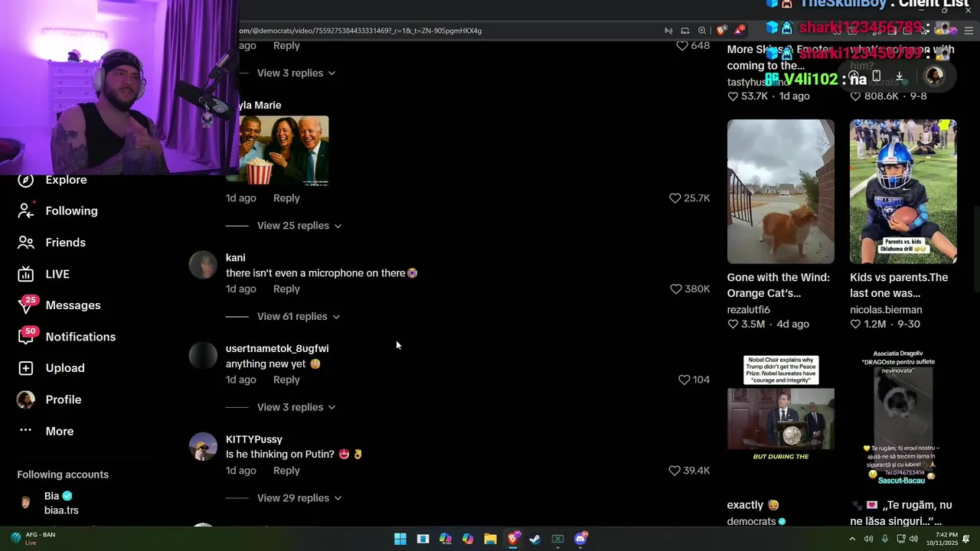Click the download app arrow icon

(900, 76)
